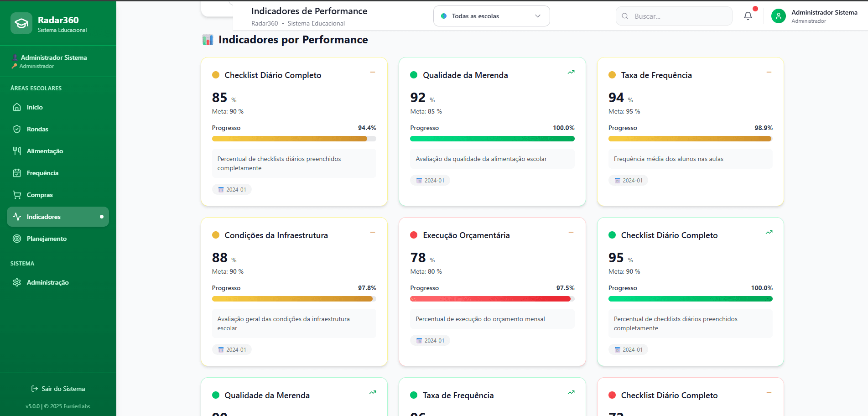
Task: Expand school selector using chevron arrow
Action: click(x=538, y=16)
